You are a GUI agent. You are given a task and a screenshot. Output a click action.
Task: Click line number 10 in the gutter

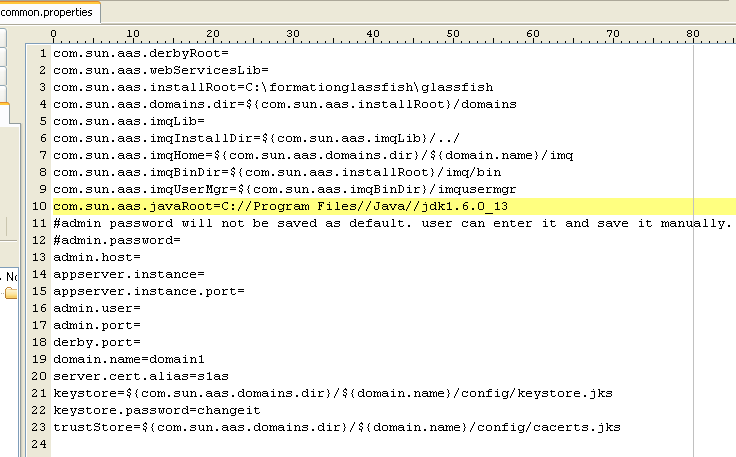(40, 205)
